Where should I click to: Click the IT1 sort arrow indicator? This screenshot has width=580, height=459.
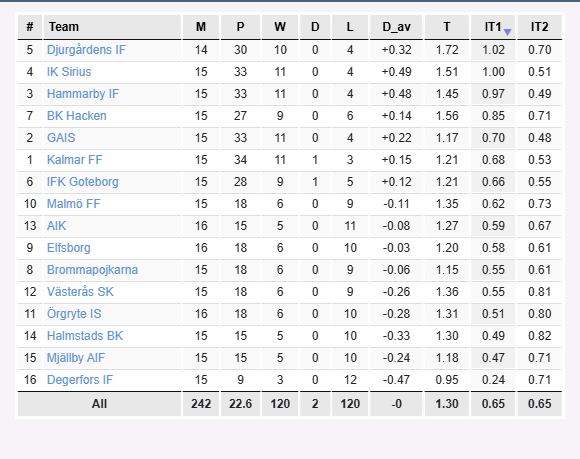click(x=508, y=32)
